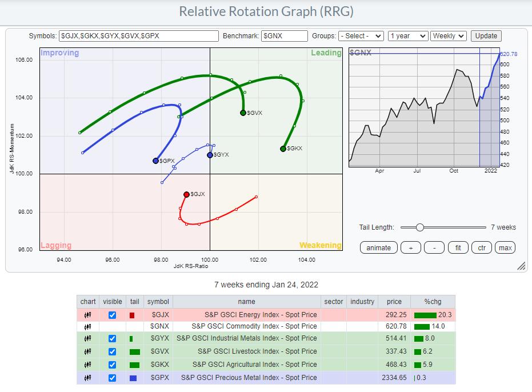Open chart icon for $GPX Precious Metal row
This screenshot has height=392, width=532.
(88, 378)
